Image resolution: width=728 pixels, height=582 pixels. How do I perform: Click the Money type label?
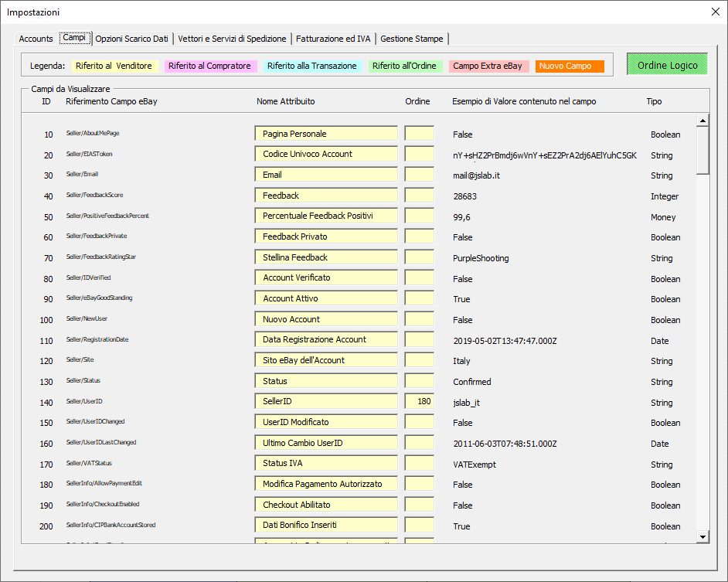tap(663, 217)
